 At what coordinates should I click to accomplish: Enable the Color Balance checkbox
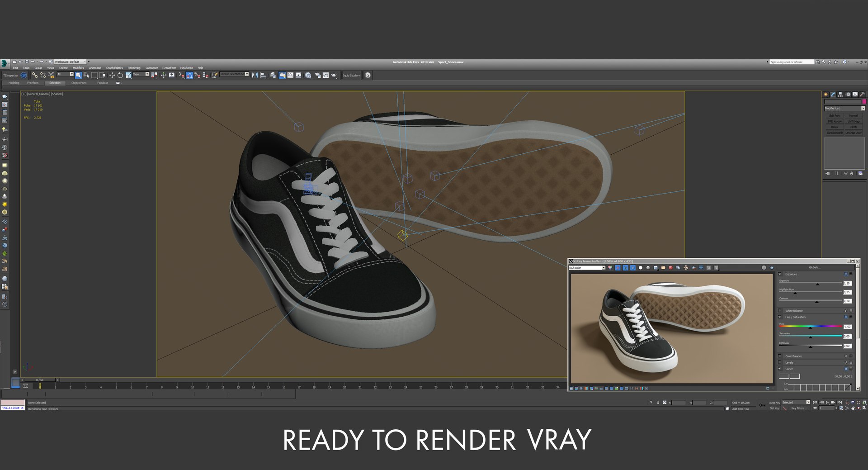pyautogui.click(x=779, y=356)
